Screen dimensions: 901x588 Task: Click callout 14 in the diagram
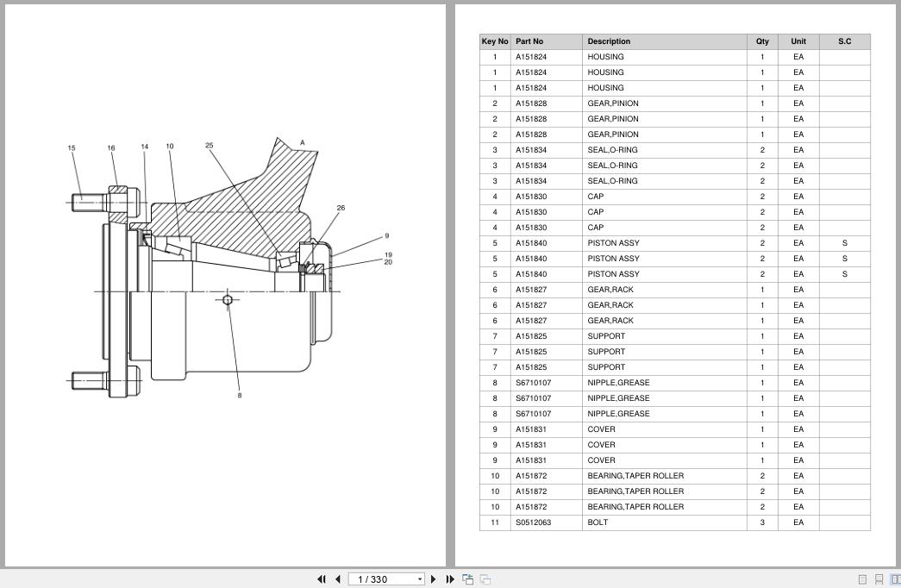[x=144, y=147]
